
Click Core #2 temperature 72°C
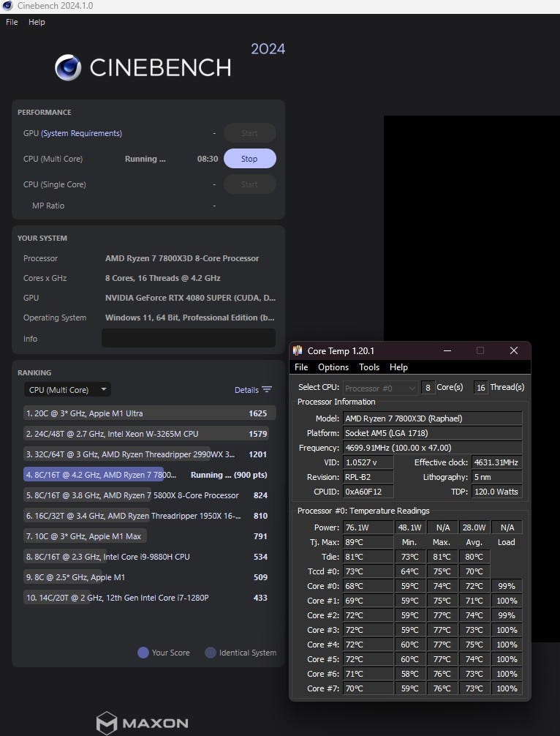click(368, 615)
